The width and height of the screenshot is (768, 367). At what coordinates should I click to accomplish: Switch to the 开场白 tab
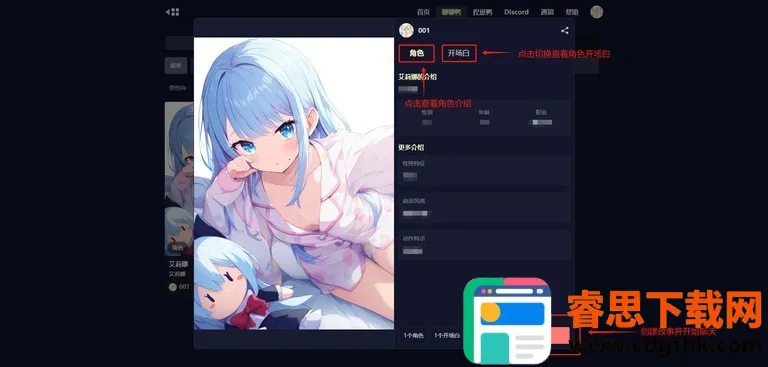(459, 53)
